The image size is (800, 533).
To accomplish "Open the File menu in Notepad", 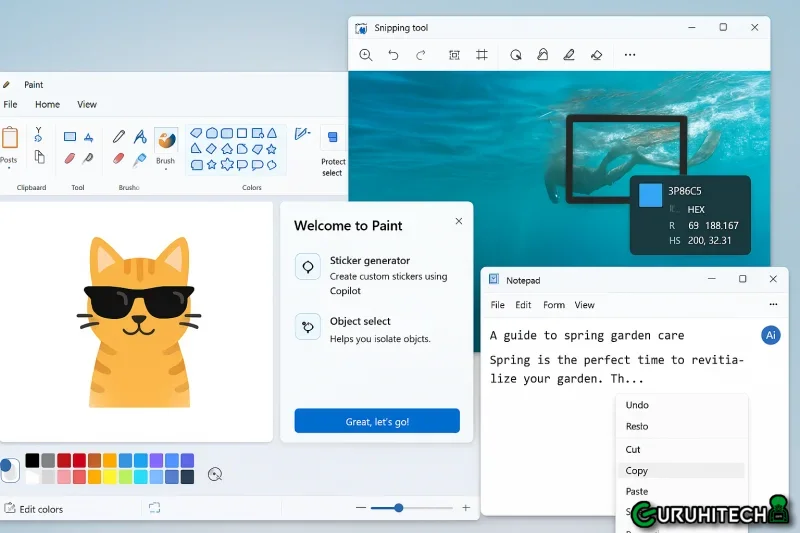I will [x=497, y=305].
